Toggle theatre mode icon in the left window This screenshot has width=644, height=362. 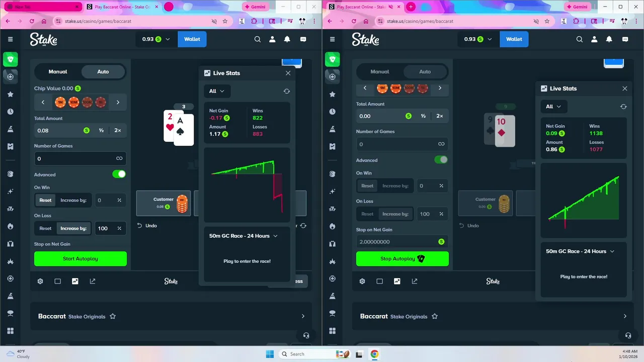click(58, 282)
